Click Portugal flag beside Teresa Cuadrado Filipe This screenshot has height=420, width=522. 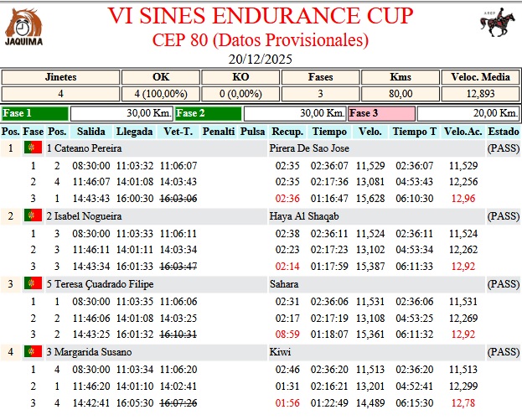click(x=33, y=283)
